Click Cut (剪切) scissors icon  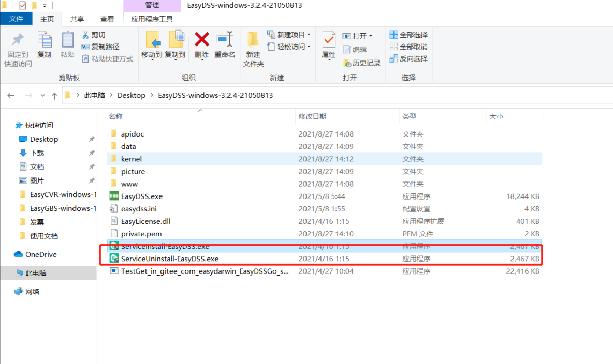pyautogui.click(x=85, y=35)
